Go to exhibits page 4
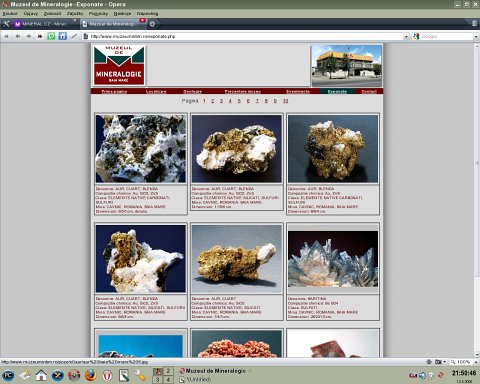The image size is (480, 384). pos(230,101)
